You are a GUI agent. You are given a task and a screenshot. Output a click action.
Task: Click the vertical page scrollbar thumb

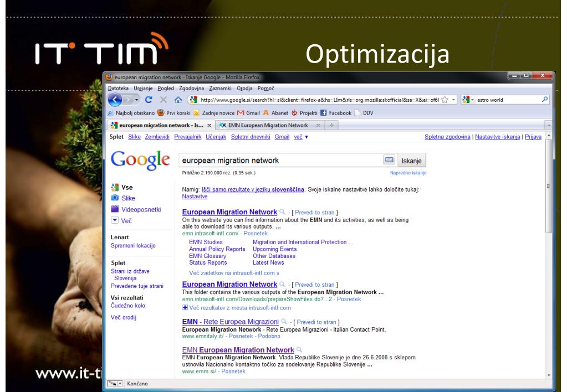[x=549, y=186]
